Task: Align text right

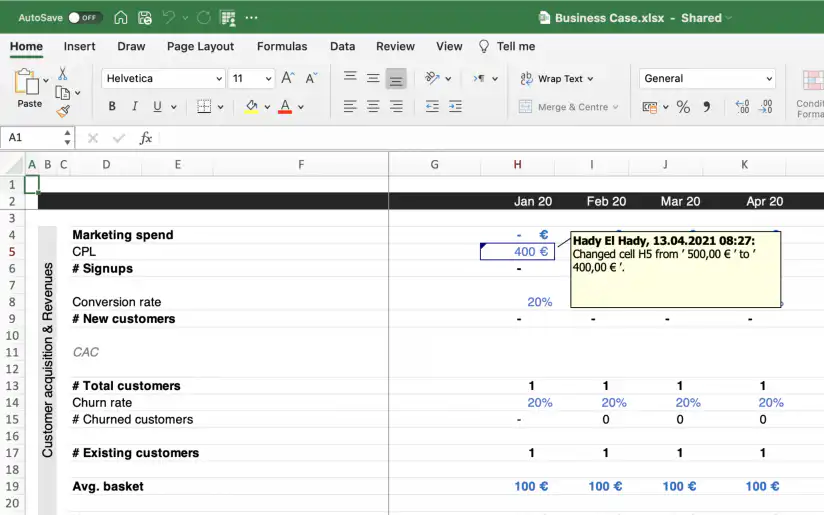Action: 396,107
